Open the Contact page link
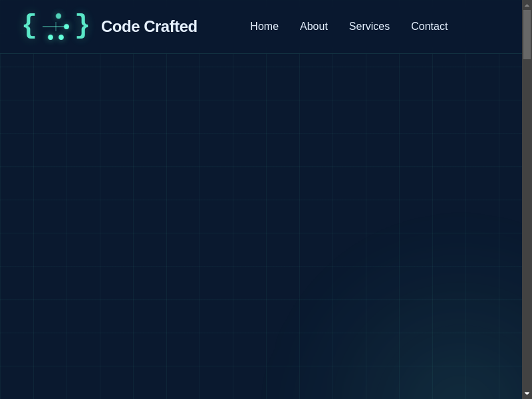This screenshot has width=532, height=399. pos(429,27)
